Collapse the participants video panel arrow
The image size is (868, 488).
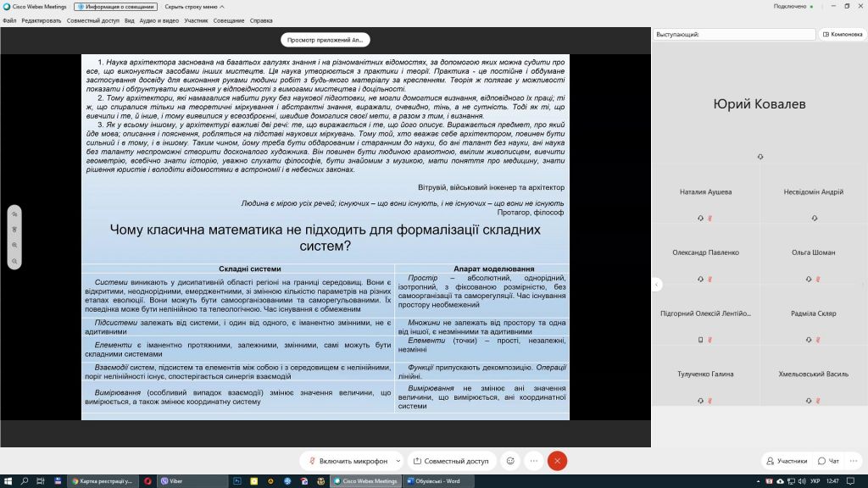click(x=657, y=285)
